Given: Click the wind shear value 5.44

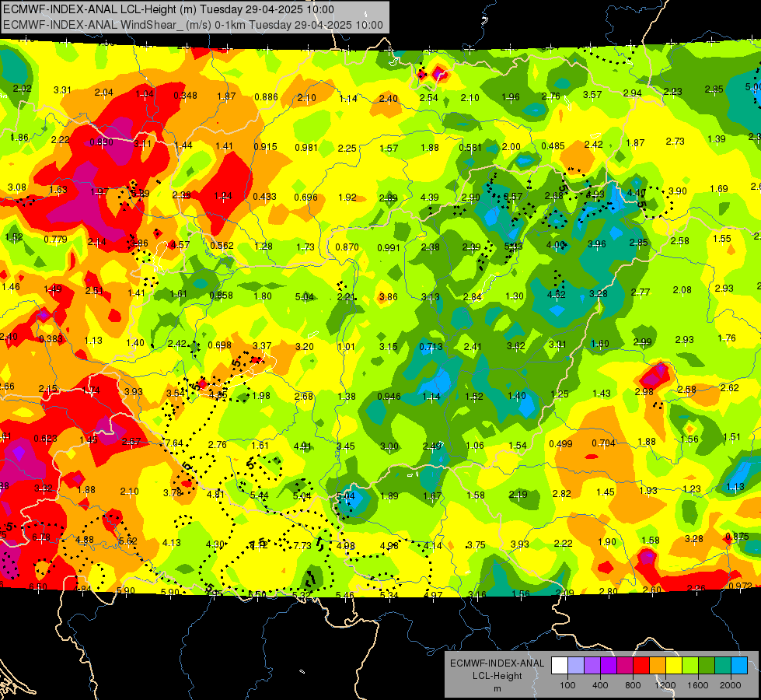Looking at the screenshot, I should coord(259,495).
